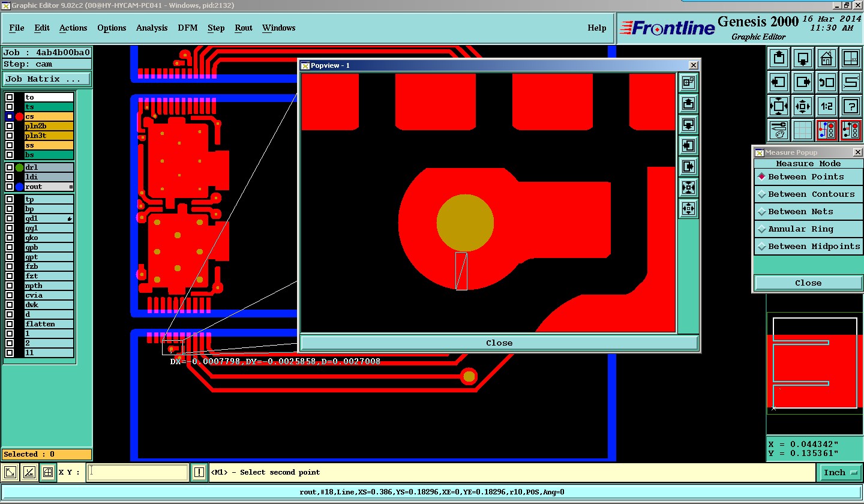Click the second snap icon with crossed line
The image size is (864, 504).
[29, 472]
